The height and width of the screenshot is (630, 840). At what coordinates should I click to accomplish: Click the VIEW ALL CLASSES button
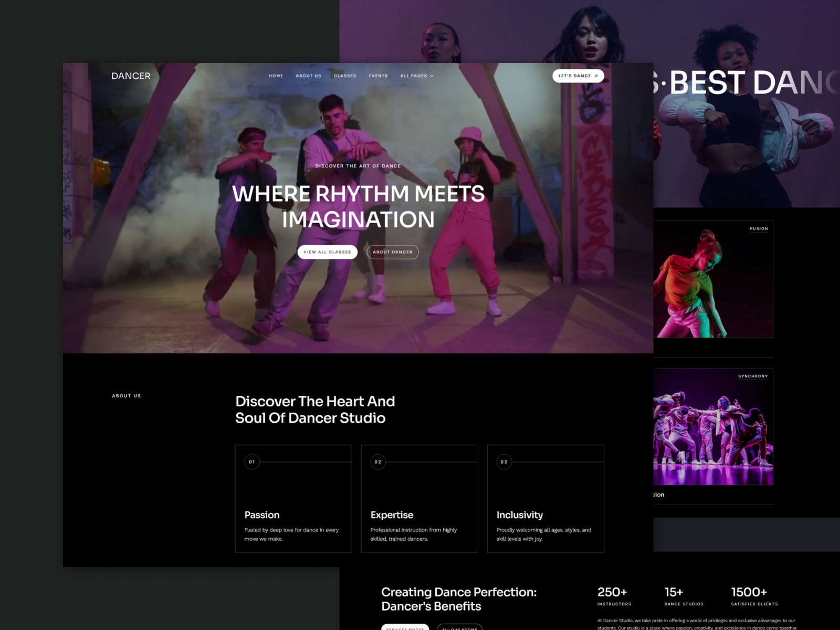pos(327,252)
